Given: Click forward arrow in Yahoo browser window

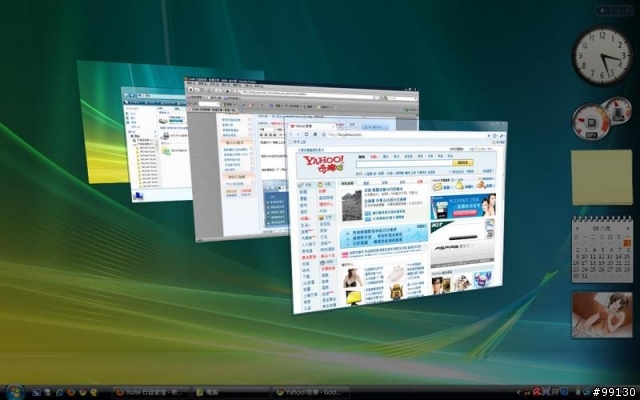Looking at the screenshot, I should (x=299, y=134).
